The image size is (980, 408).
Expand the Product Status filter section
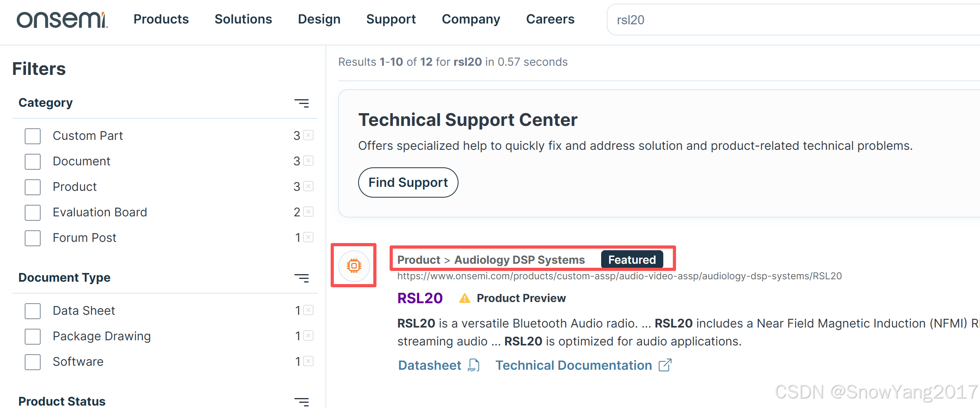[x=302, y=402]
